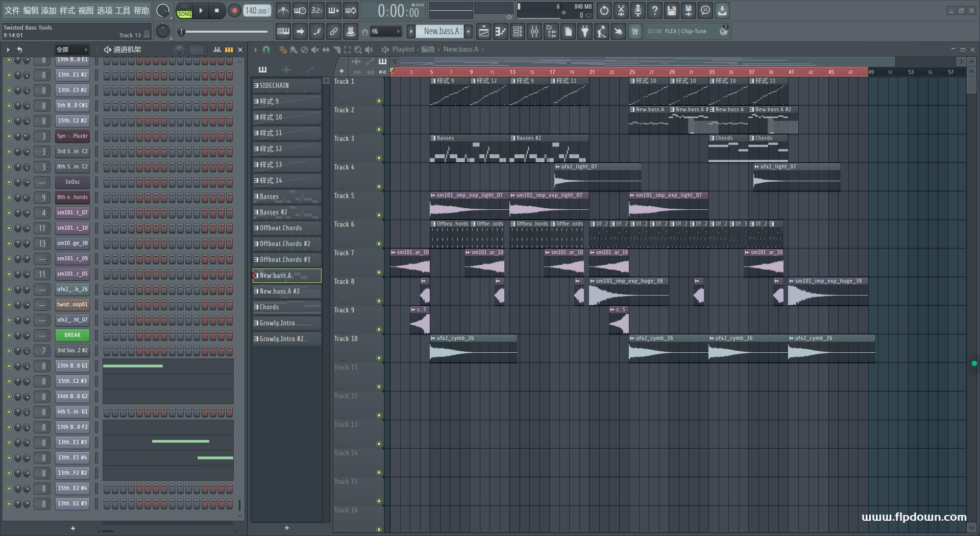Click the tempo field 140.000
Screen dimensions: 980x536
(258, 10)
